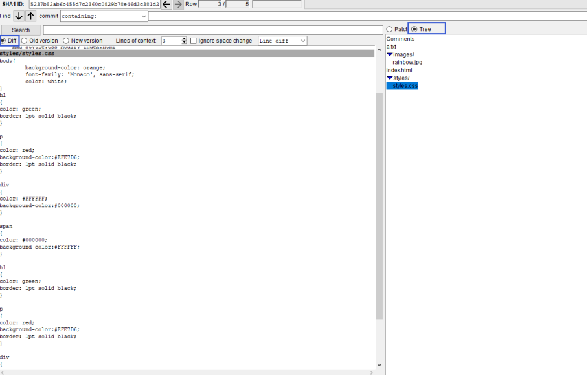
Task: Find previous match with the up arrow
Action: click(x=30, y=16)
